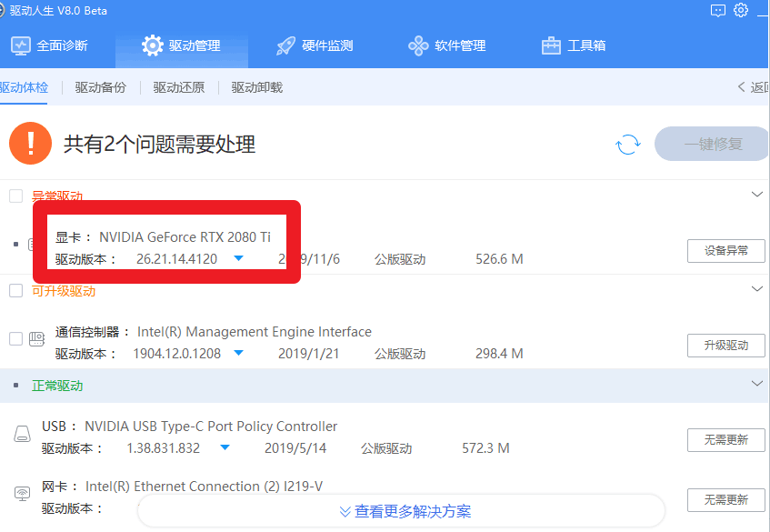This screenshot has width=770, height=532.
Task: Click the 软件管理 flower icon
Action: coord(418,45)
